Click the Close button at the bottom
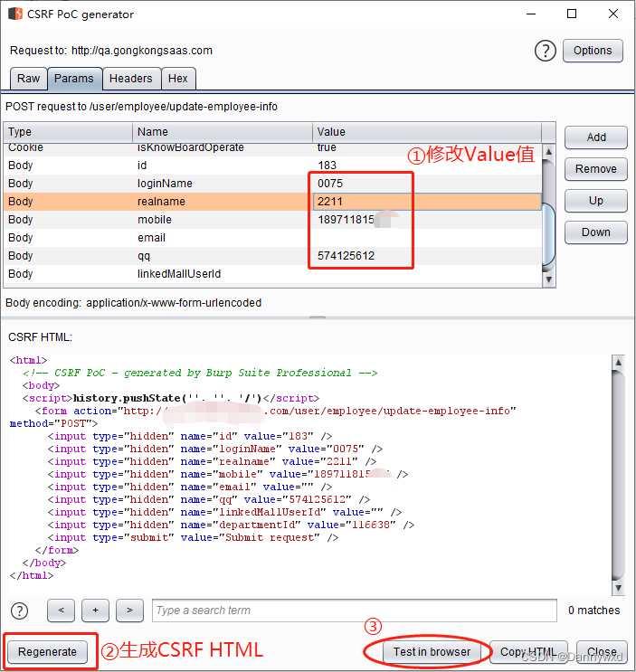The width and height of the screenshot is (636, 672). [x=602, y=651]
